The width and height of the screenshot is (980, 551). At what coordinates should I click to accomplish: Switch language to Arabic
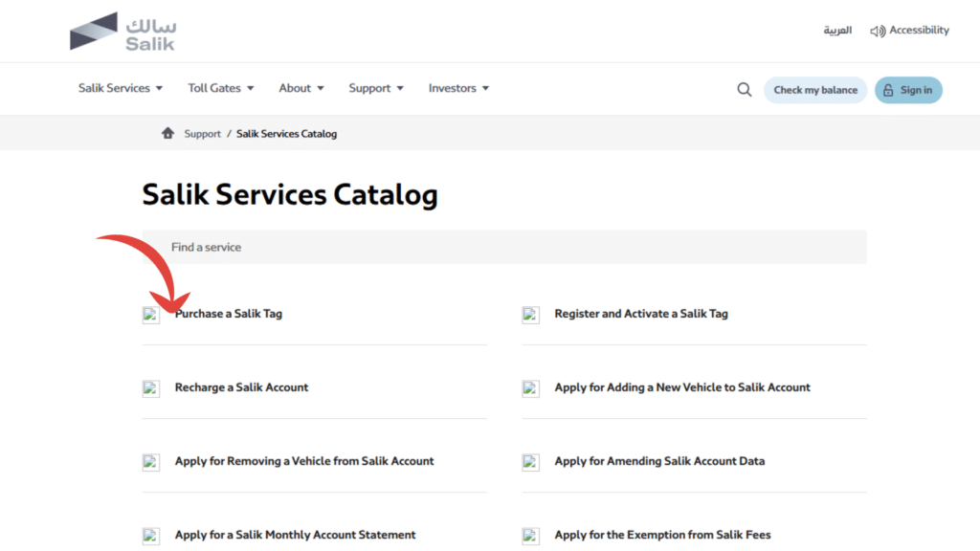(x=837, y=31)
